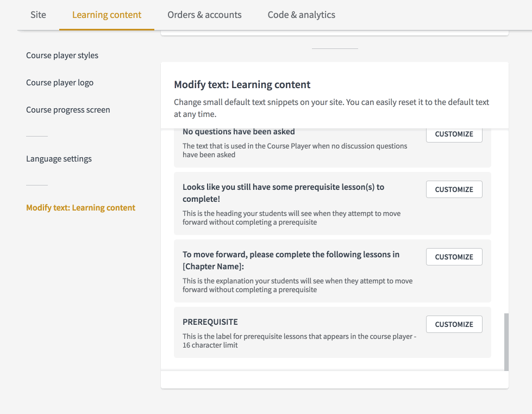Select Course progress screen in sidebar
Image resolution: width=532 pixels, height=414 pixels.
coord(68,110)
